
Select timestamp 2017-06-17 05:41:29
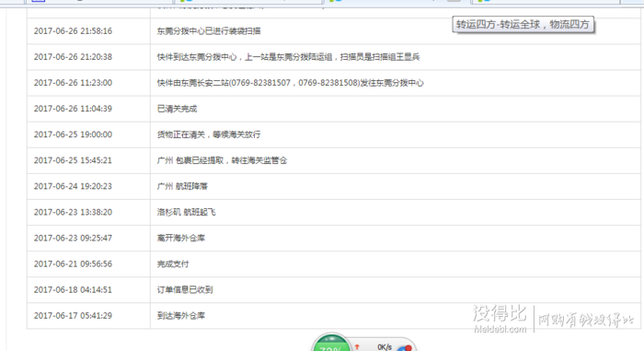pos(73,316)
